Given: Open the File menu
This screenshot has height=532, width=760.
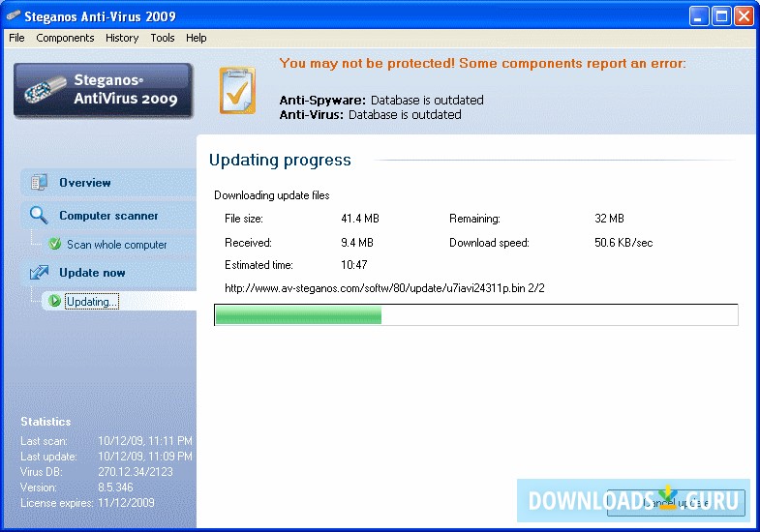Looking at the screenshot, I should click(x=16, y=38).
